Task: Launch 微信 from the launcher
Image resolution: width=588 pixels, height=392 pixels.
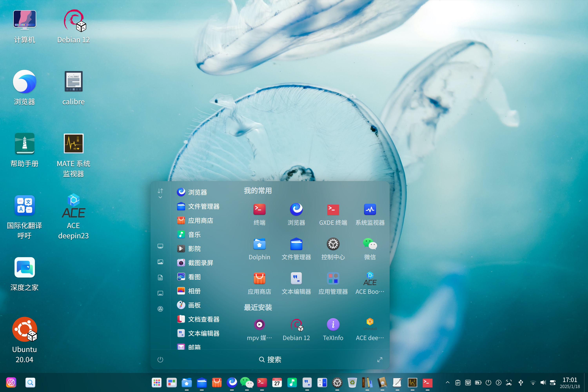Action: (x=370, y=244)
